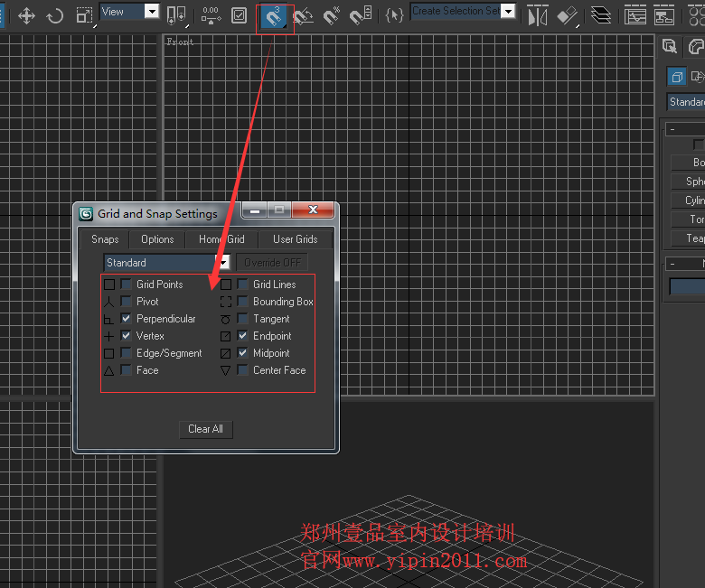
Task: Check the Bounding Box snap option
Action: pos(242,302)
